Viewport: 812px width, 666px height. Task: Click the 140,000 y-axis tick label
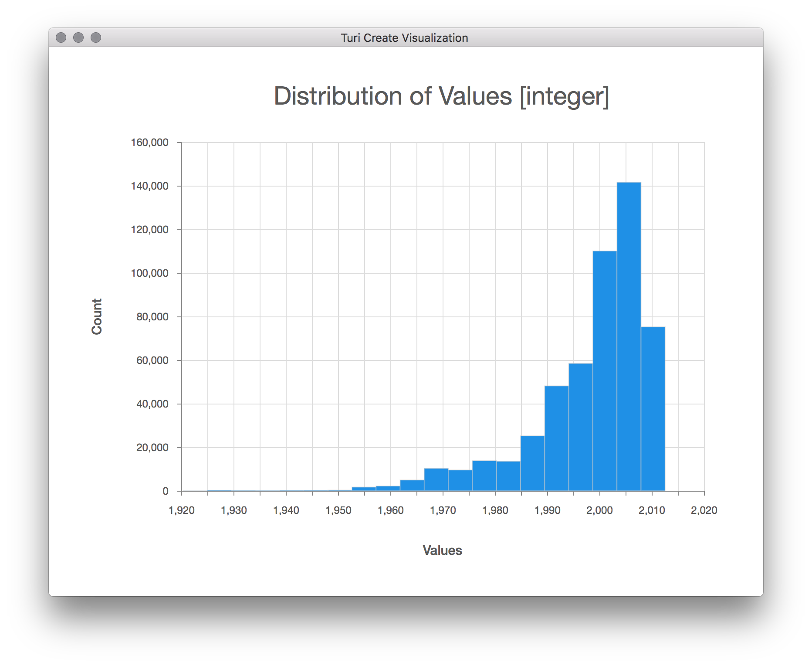point(149,186)
